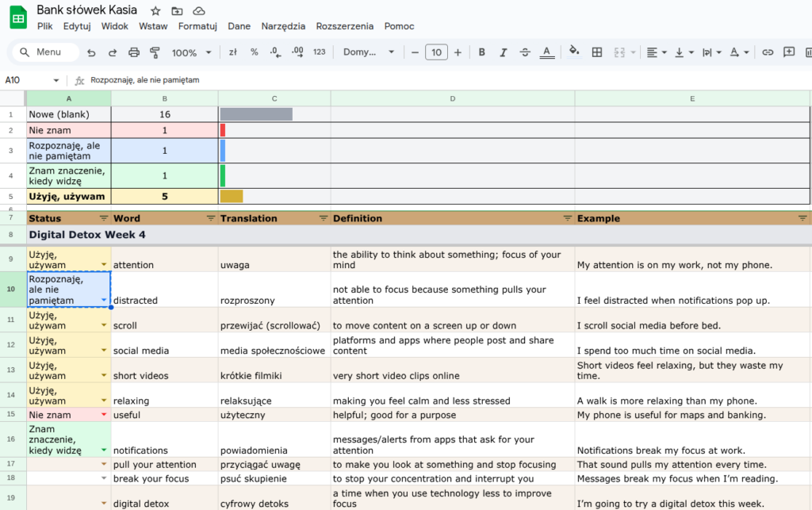Click the undo arrow icon
Image resolution: width=812 pixels, height=510 pixels.
click(91, 52)
